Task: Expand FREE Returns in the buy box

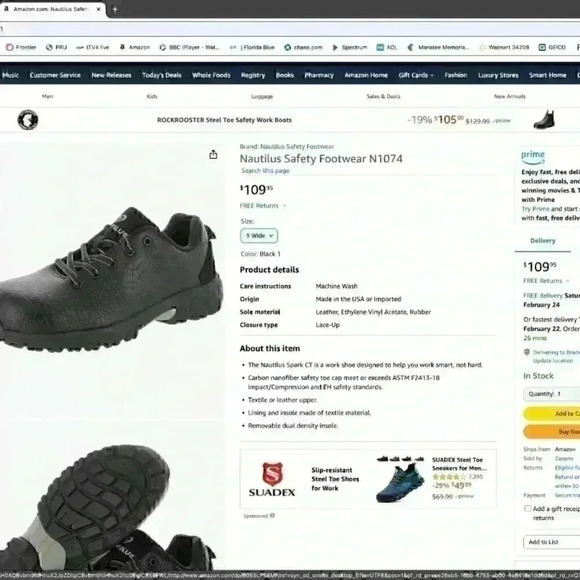Action: tap(546, 281)
